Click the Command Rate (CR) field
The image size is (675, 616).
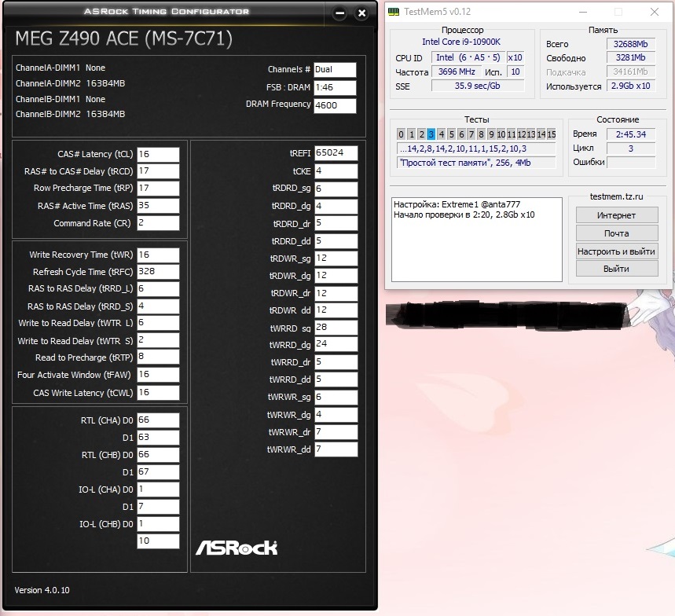(158, 223)
